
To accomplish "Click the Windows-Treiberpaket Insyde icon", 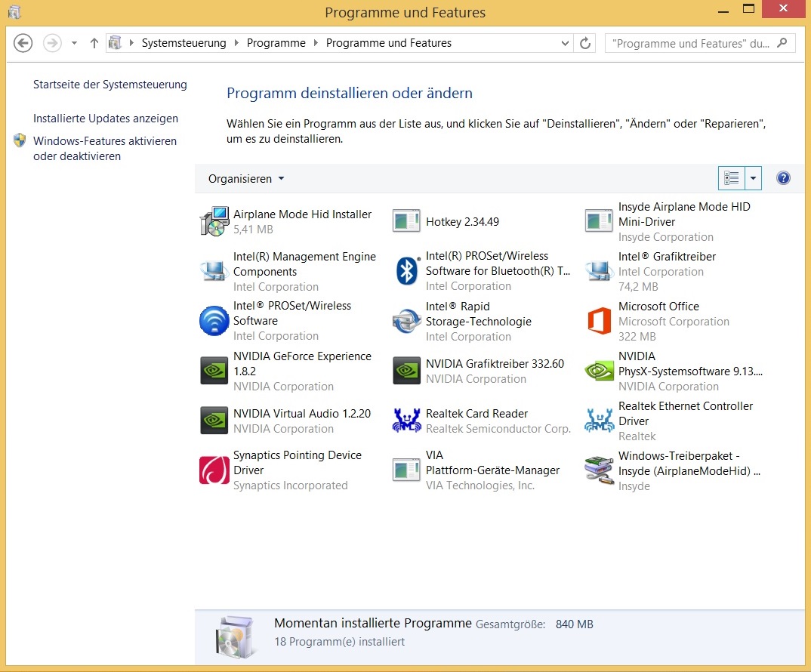I will click(599, 470).
